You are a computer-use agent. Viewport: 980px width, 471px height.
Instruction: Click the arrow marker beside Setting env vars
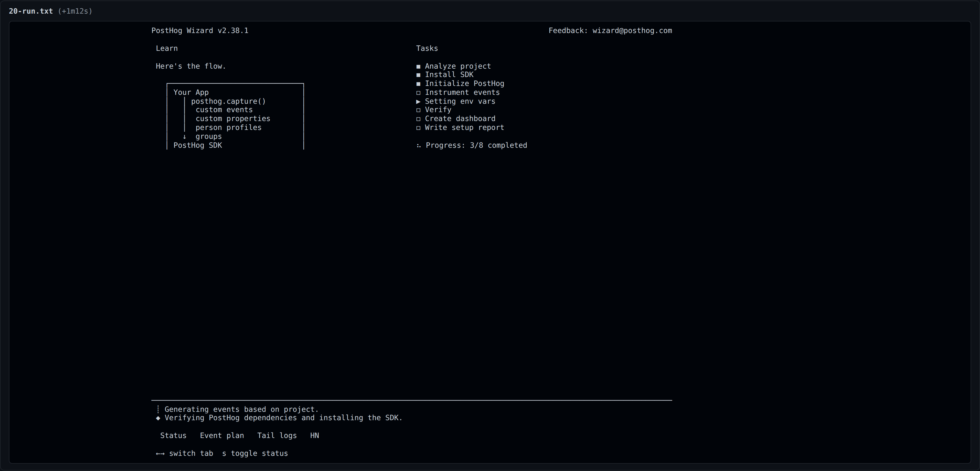419,102
